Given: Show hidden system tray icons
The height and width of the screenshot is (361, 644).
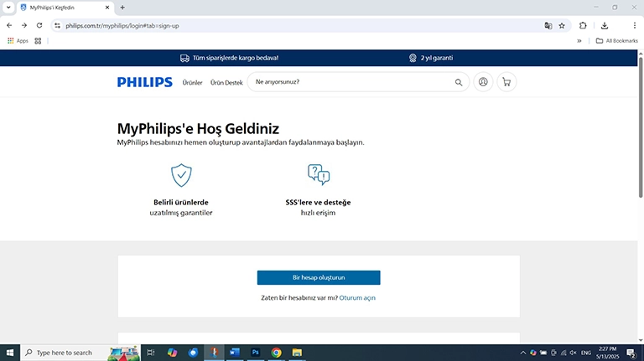Looking at the screenshot, I should pos(523,353).
